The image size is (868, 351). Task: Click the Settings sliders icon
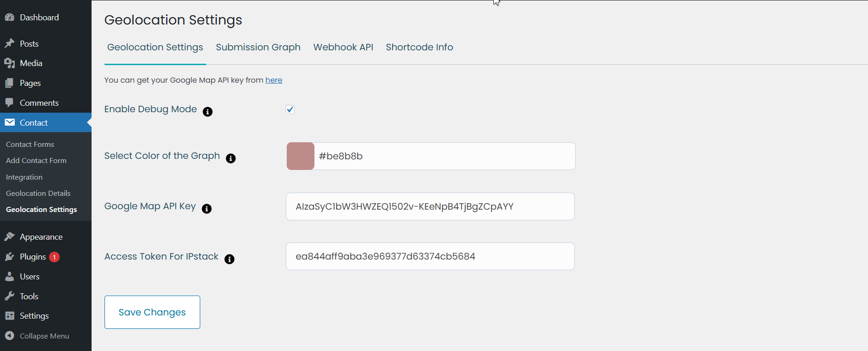[9, 316]
